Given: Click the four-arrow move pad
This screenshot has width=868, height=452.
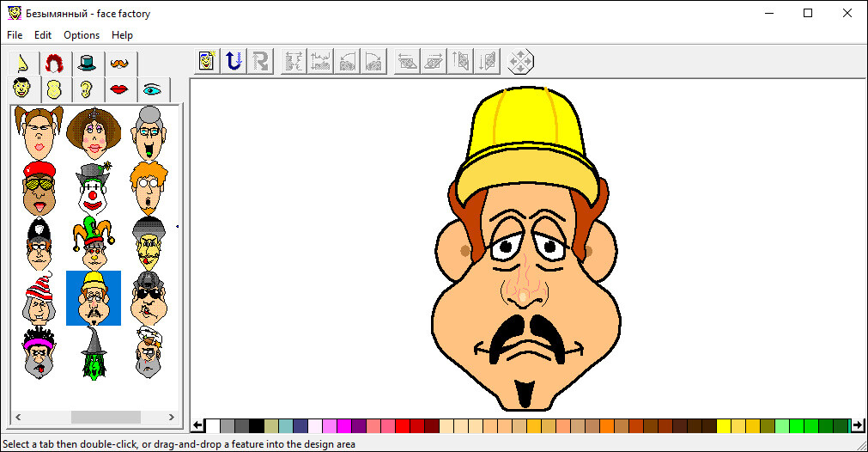Looking at the screenshot, I should pyautogui.click(x=519, y=61).
